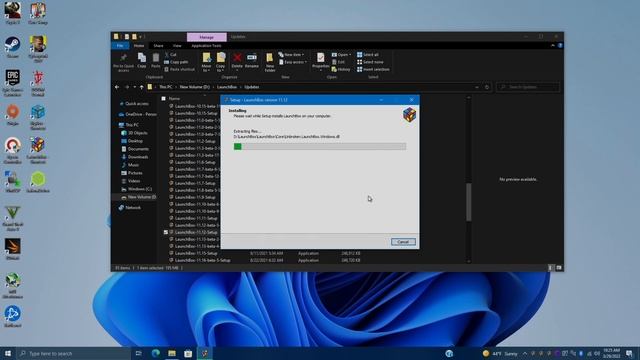Click the taskbar Type here to search box
Screen dimensions: 640x360
[73, 353]
